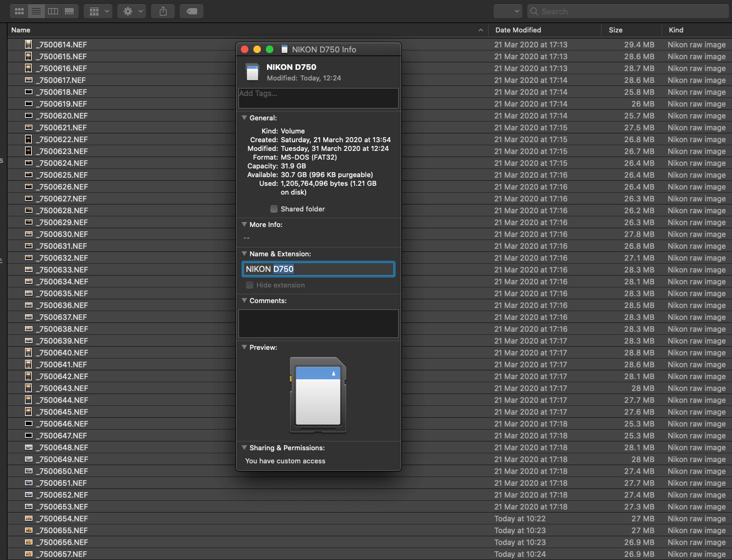Close the NIKON D750 Info window

tap(245, 49)
